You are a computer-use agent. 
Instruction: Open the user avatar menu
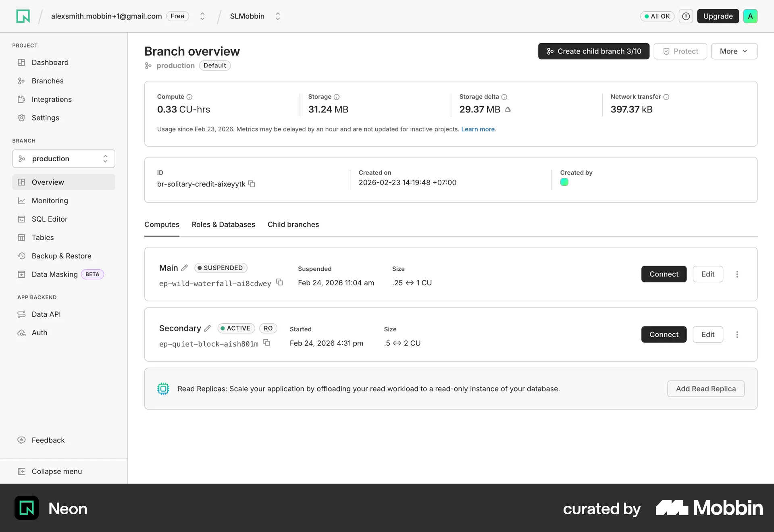pyautogui.click(x=750, y=16)
